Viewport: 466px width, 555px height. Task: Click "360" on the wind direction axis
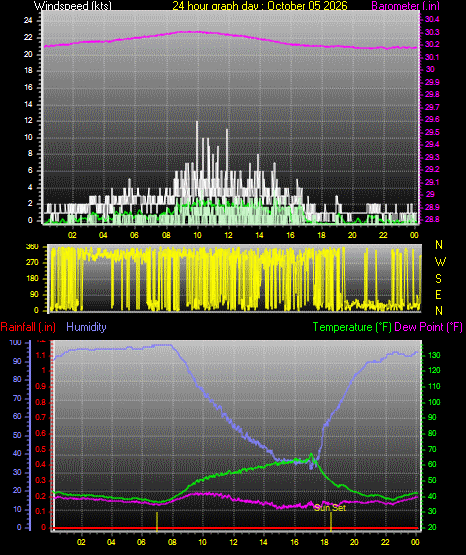click(x=33, y=247)
